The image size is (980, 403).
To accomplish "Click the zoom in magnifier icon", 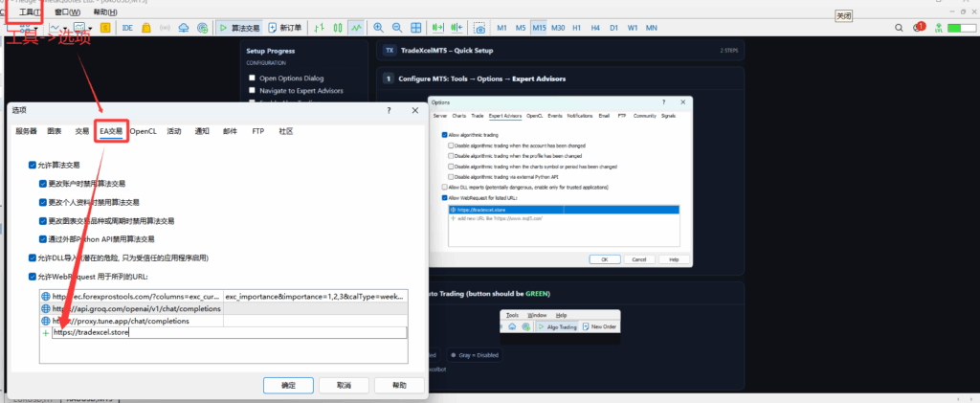I will (380, 28).
